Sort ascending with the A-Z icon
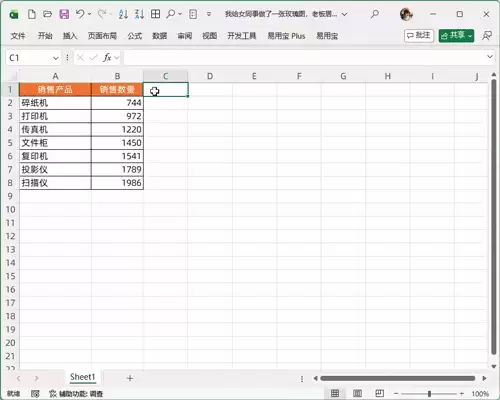Viewport: 500px width, 400px height. tap(123, 14)
